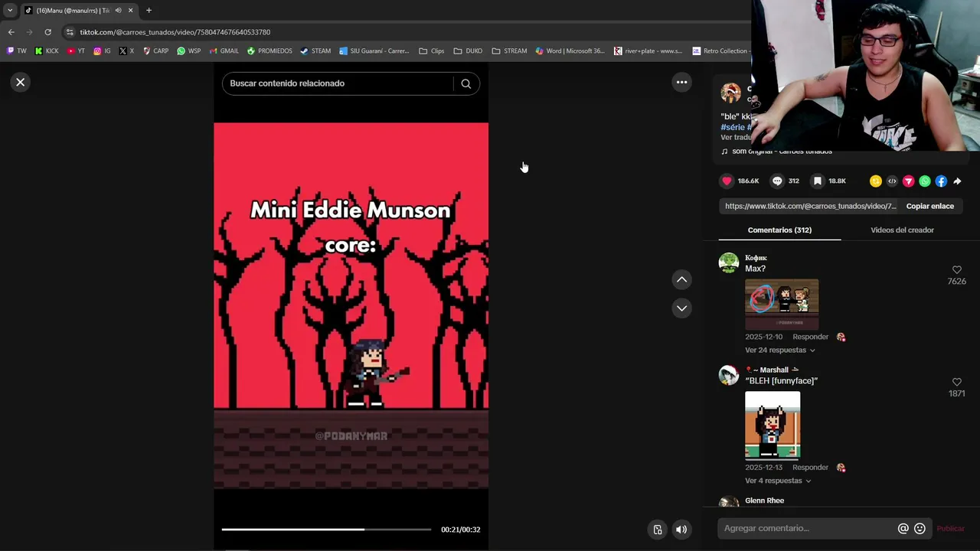Image resolution: width=980 pixels, height=551 pixels.
Task: Open the GMAIL bookmark
Action: click(x=224, y=51)
